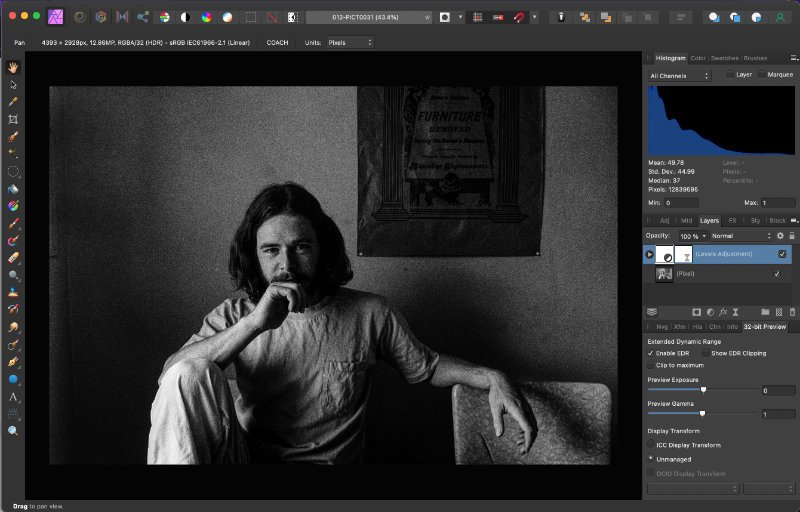Select the Move tool arrow
Image resolution: width=800 pixels, height=512 pixels.
(13, 84)
